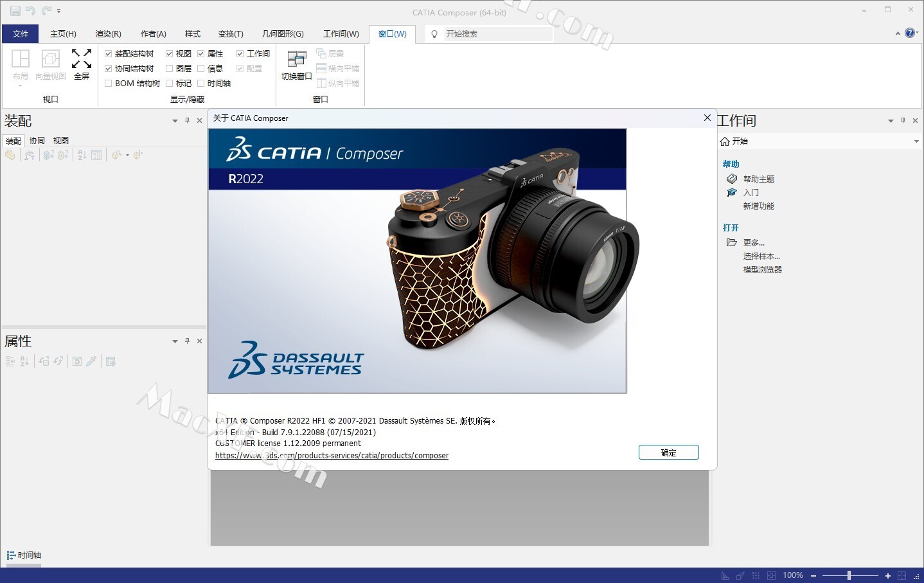
Task: Pin the 工作间 panel with the pushpin icon
Action: pos(903,120)
